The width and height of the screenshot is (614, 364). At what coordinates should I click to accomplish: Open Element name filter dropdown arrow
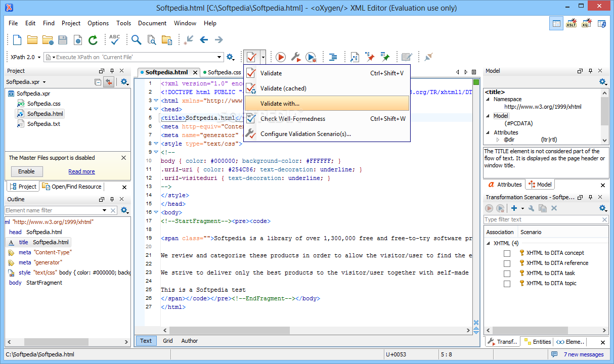pyautogui.click(x=105, y=210)
